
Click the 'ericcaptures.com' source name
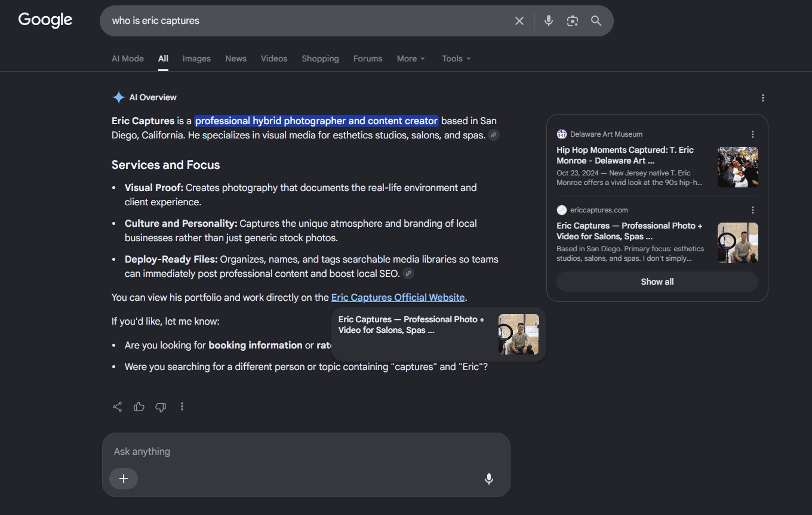[x=599, y=210]
